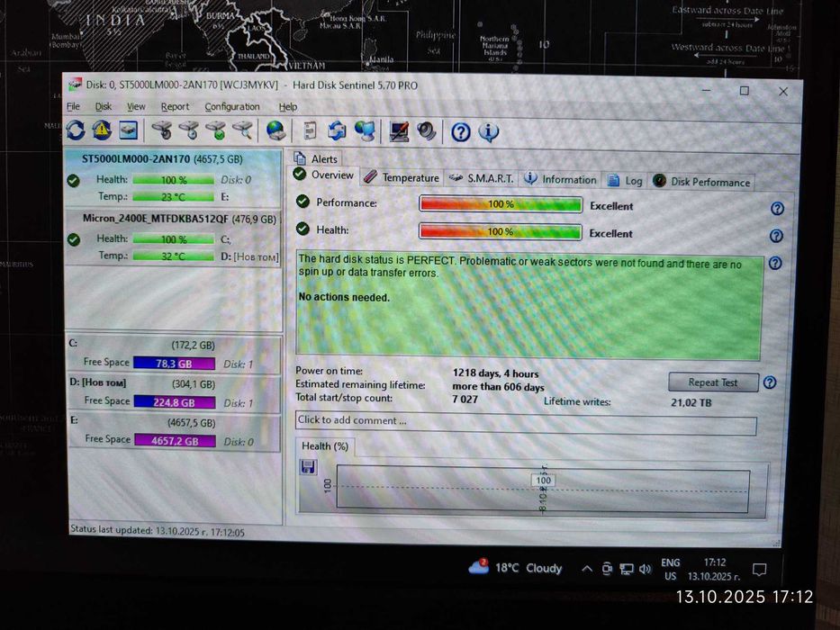Click the D: partition 224,8 GB bar
The image size is (840, 630).
(175, 401)
